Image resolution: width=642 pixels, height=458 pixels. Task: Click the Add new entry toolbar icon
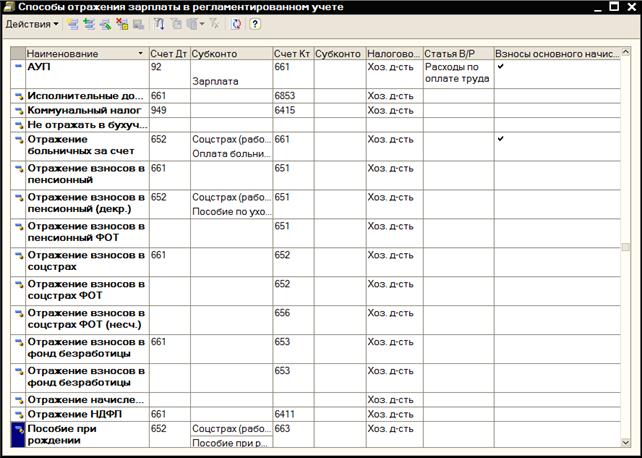(73, 24)
